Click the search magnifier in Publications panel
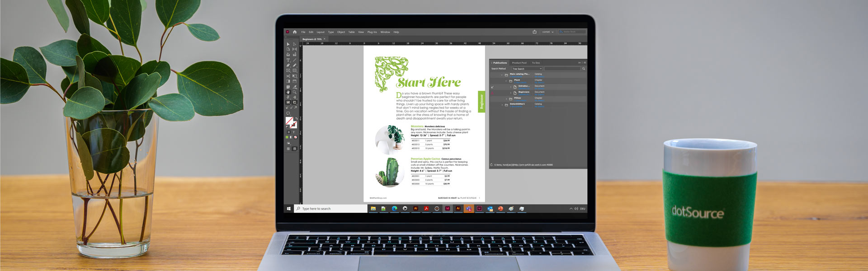Image resolution: width=868 pixels, height=271 pixels. click(x=584, y=69)
